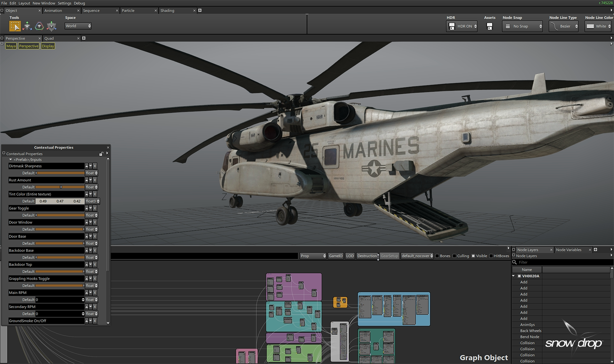Switch to the Node Variables tab
The height and width of the screenshot is (364, 614).
[568, 250]
